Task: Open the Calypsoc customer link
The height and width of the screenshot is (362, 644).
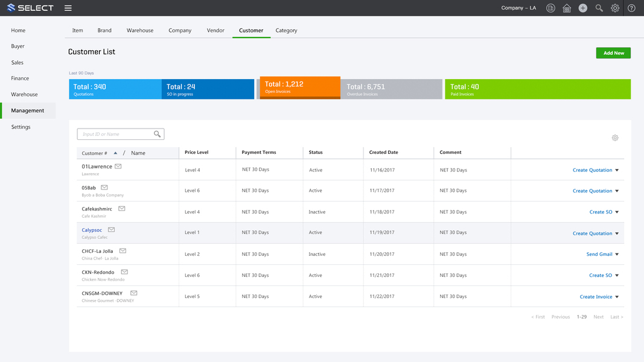Action: click(x=92, y=230)
